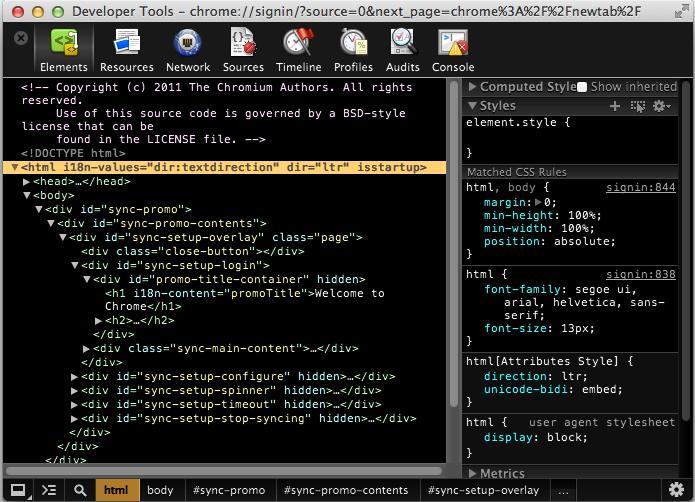
Task: Switch to the Resources panel
Action: coord(126,50)
